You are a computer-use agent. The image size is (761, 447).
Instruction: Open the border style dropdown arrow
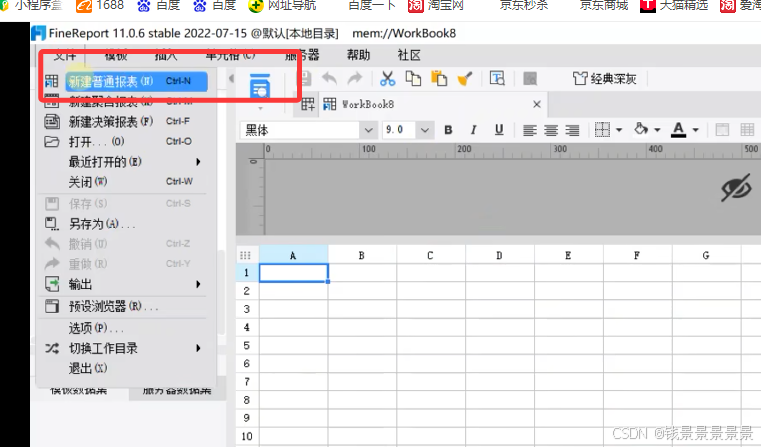tap(619, 130)
